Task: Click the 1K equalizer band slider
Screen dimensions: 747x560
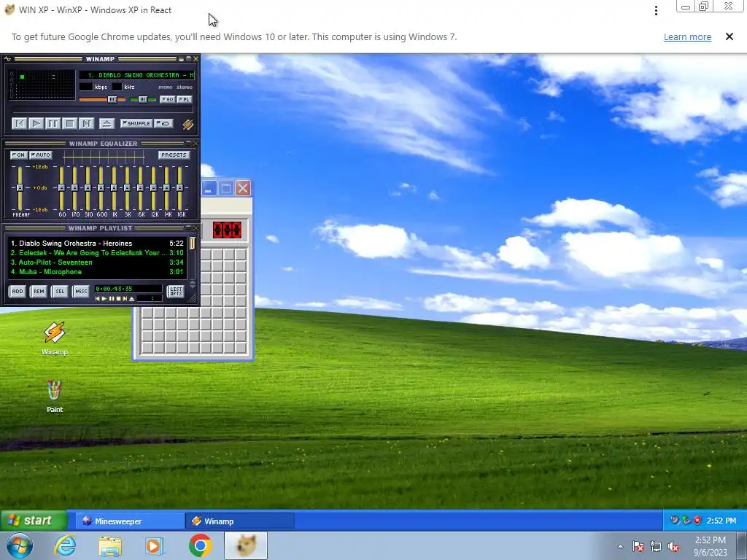Action: 114,188
